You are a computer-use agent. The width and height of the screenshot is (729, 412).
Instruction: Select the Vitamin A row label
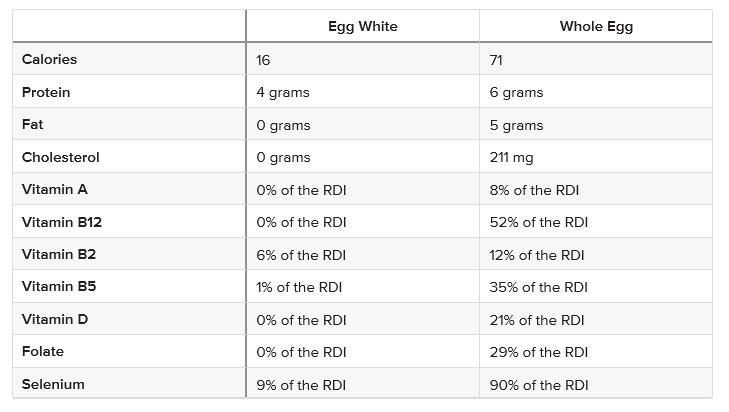coord(56,190)
